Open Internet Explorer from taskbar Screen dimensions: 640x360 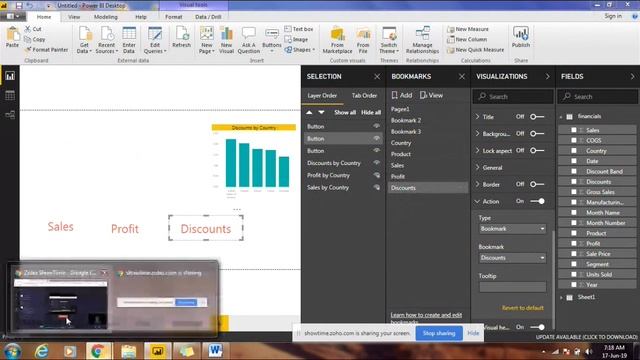[42, 351]
